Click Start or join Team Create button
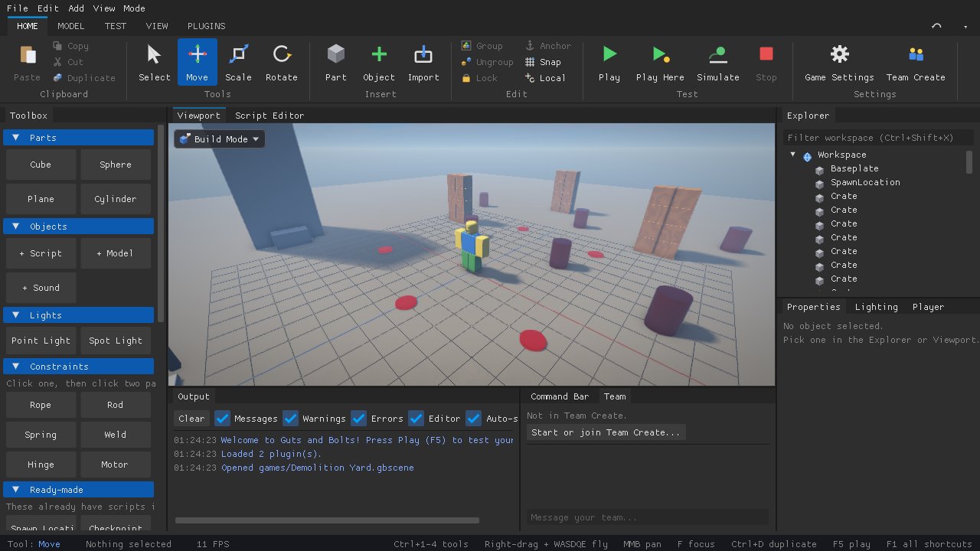980x551 pixels. [606, 432]
